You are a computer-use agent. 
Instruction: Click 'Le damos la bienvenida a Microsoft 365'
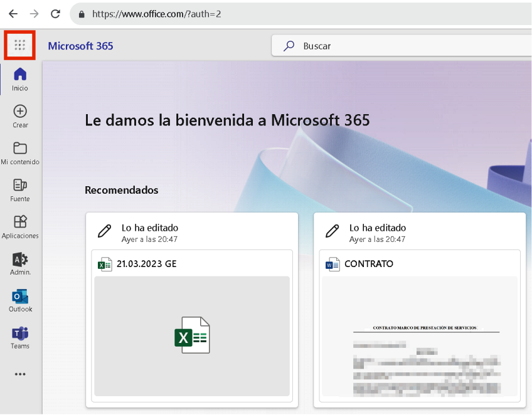(x=227, y=120)
